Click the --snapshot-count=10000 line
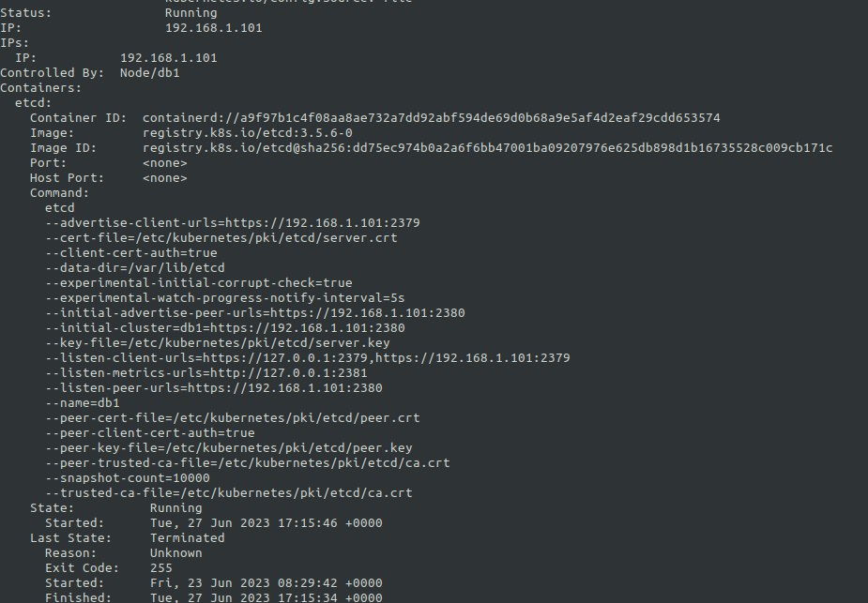This screenshot has width=868, height=603. 127,478
